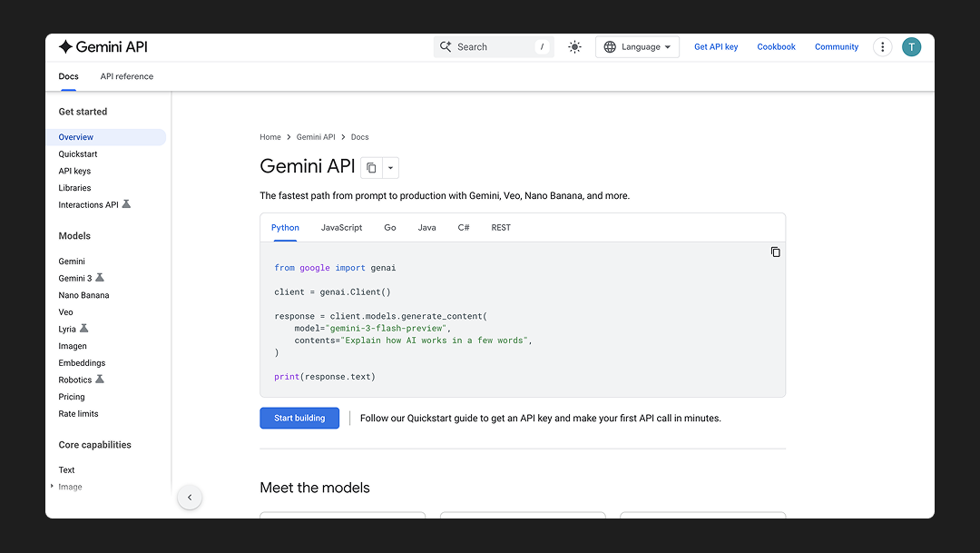Image resolution: width=980 pixels, height=553 pixels.
Task: Open Robotics in the sidebar
Action: pos(75,379)
